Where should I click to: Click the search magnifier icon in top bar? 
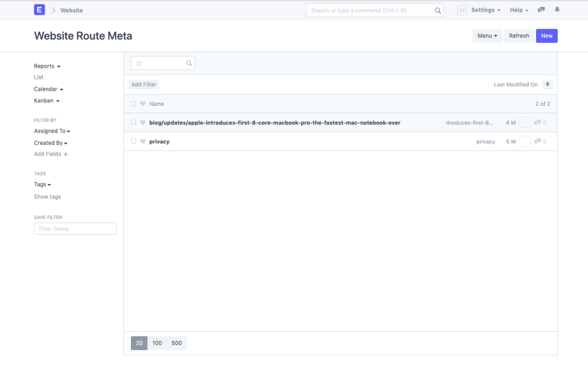pos(438,10)
